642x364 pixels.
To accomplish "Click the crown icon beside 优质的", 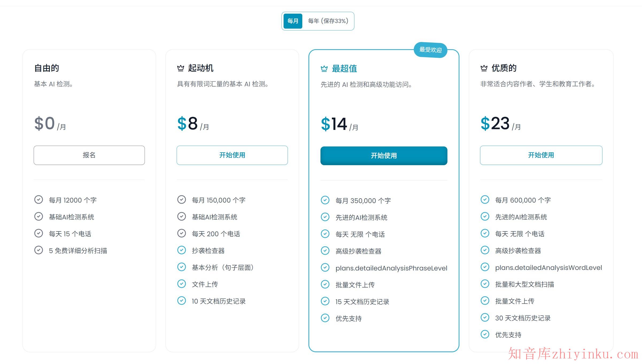I will pos(484,68).
